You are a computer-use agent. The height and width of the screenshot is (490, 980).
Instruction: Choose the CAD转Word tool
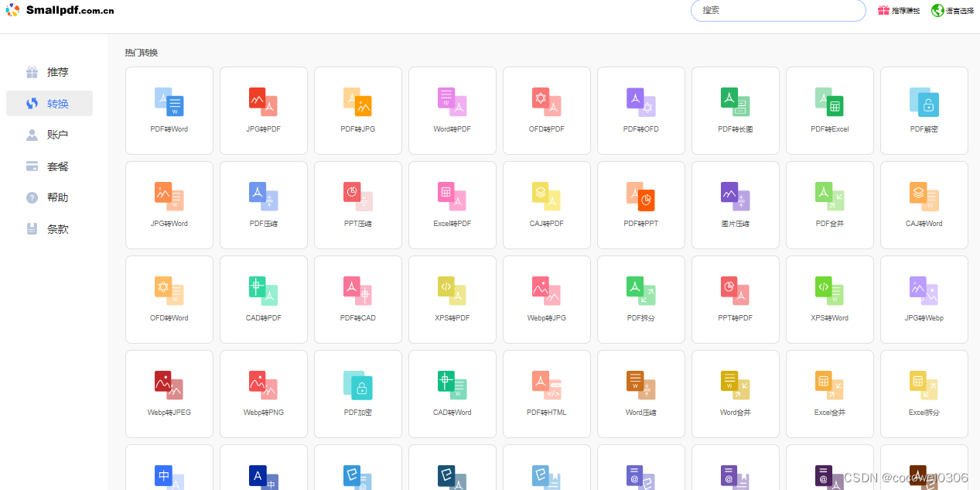pos(452,394)
